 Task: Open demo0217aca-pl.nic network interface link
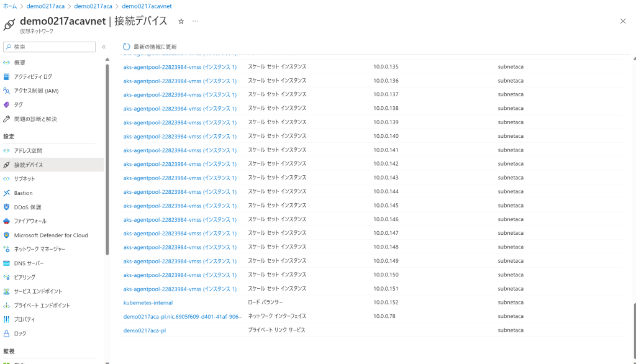[x=183, y=317]
